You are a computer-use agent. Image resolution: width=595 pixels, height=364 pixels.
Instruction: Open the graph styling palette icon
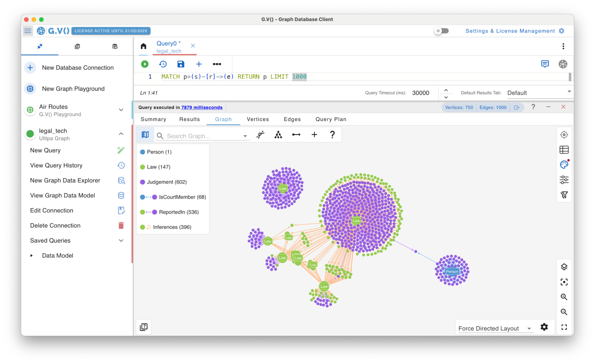pos(564,164)
